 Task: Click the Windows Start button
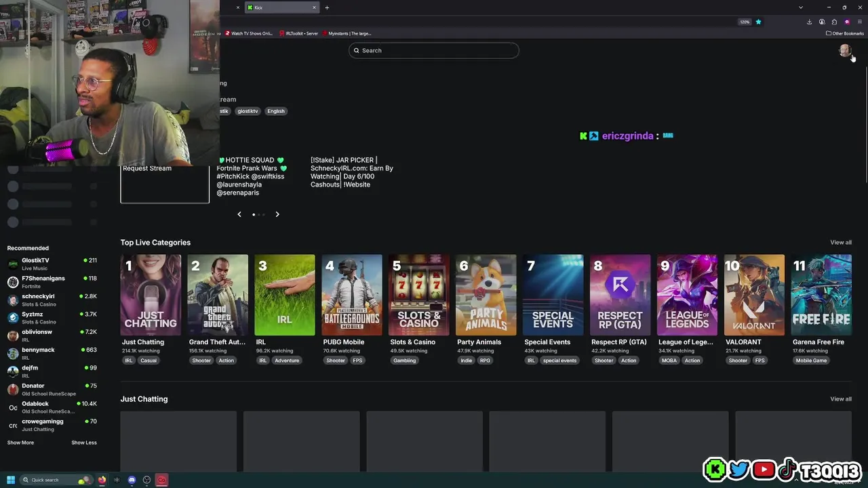tap(11, 480)
